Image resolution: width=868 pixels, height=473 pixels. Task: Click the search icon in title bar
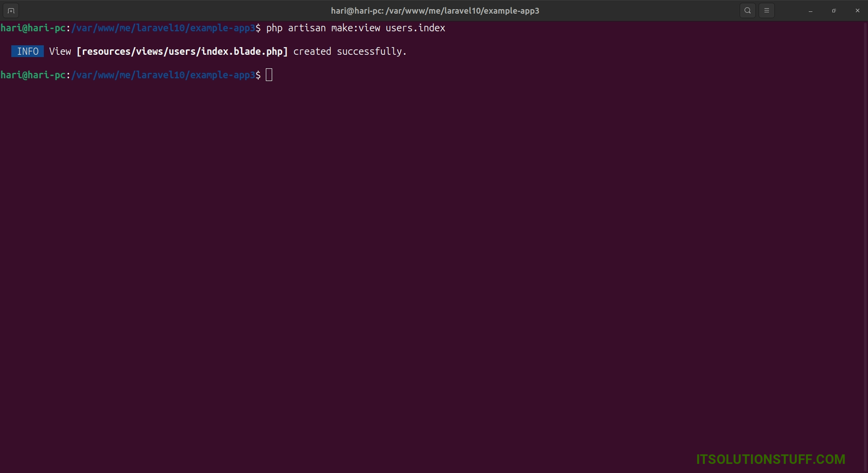click(748, 10)
